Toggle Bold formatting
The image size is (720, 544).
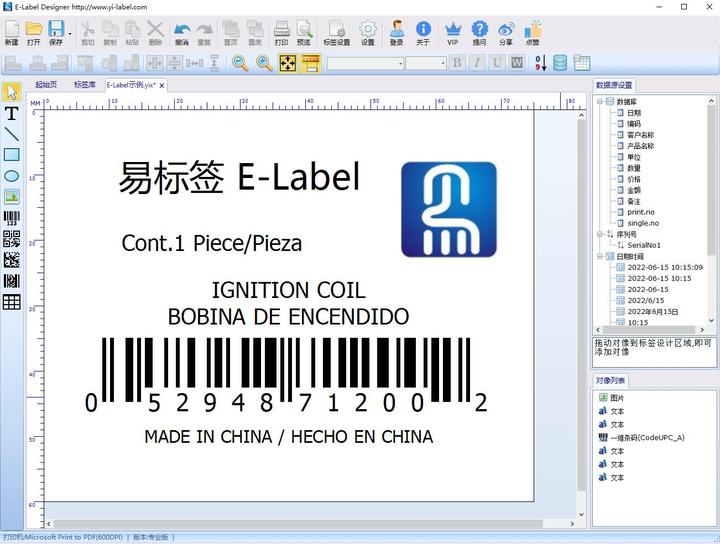tap(457, 63)
